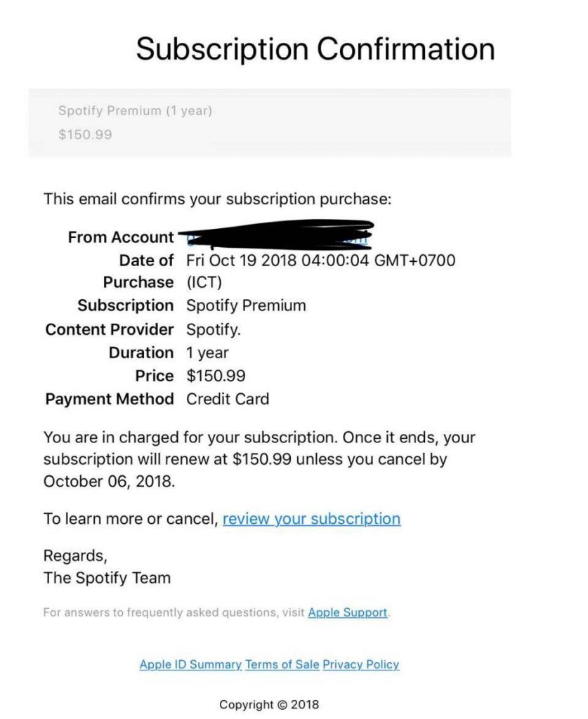Click the Duration value 1 year
This screenshot has width=588, height=719.
207,352
